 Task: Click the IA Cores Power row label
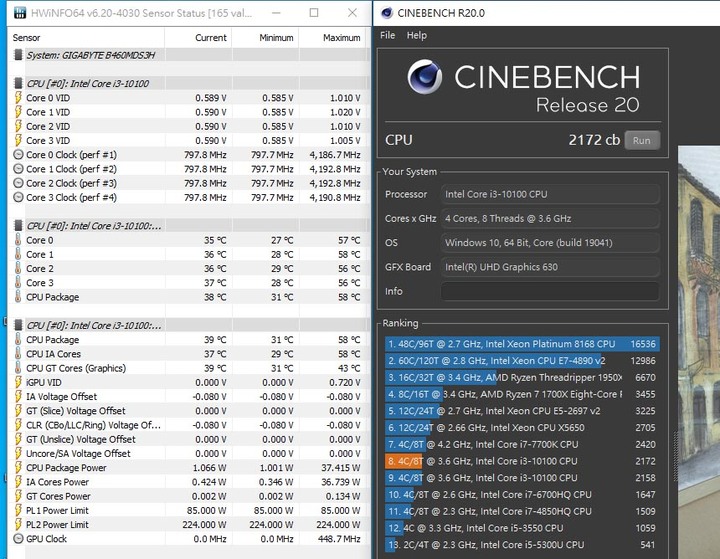(57, 482)
